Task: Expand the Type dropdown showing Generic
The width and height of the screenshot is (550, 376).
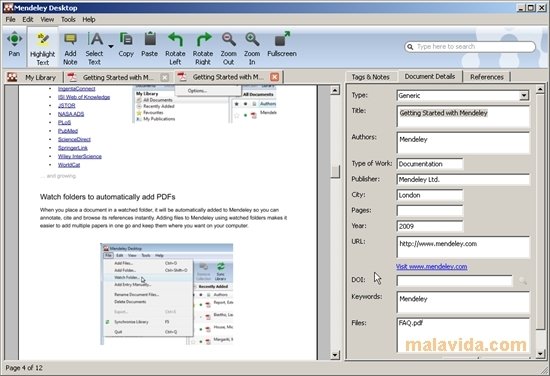Action: 524,95
